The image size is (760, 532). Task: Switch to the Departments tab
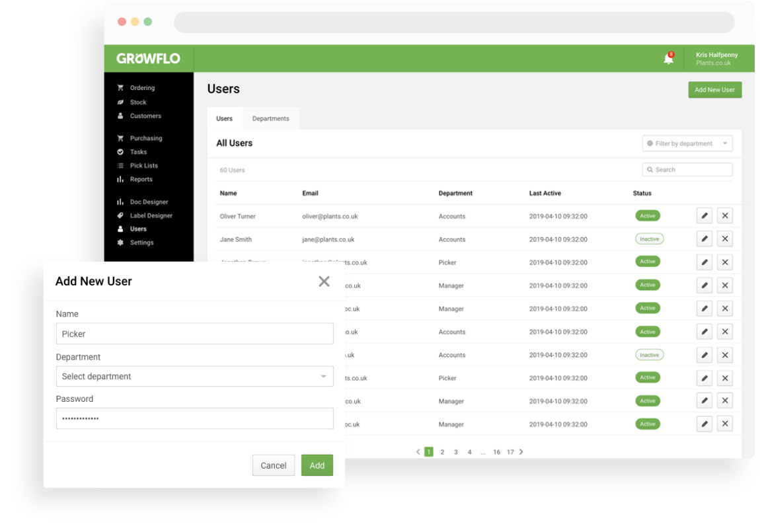270,118
